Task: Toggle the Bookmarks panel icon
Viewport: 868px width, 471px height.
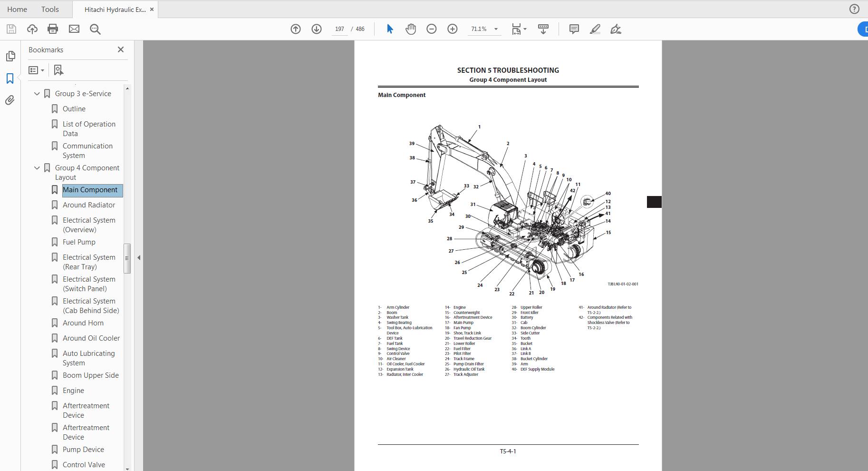Action: [x=10, y=78]
